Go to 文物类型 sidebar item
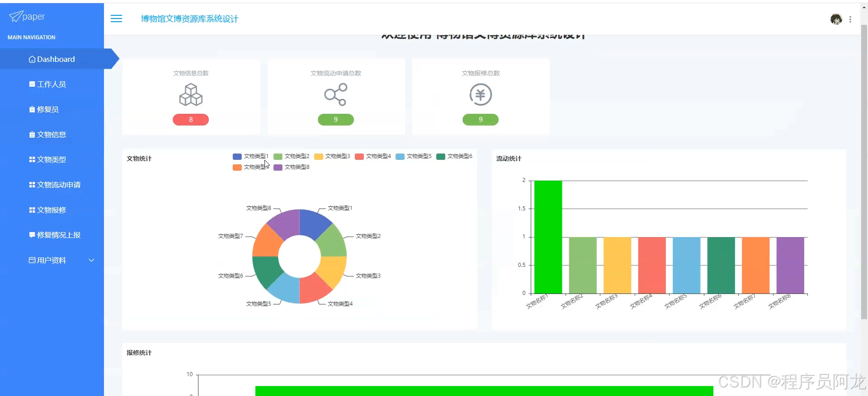This screenshot has width=868, height=396. pyautogui.click(x=52, y=159)
